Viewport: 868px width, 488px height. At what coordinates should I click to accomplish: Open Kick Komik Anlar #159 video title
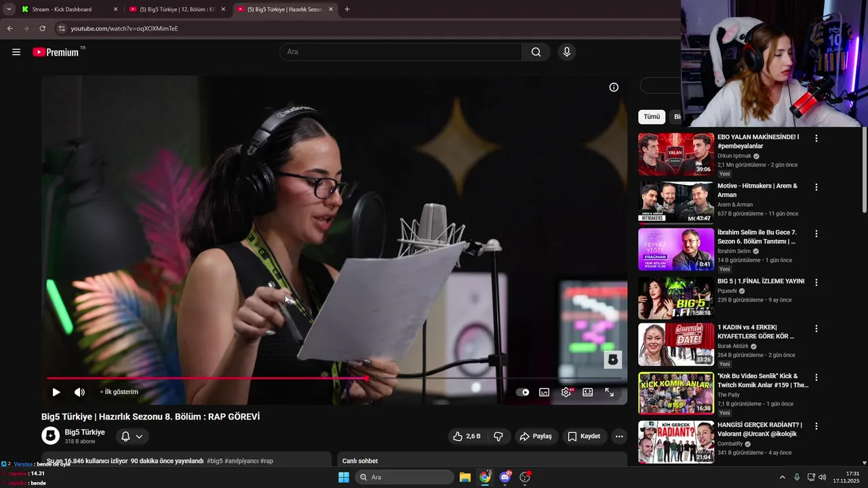coord(763,380)
